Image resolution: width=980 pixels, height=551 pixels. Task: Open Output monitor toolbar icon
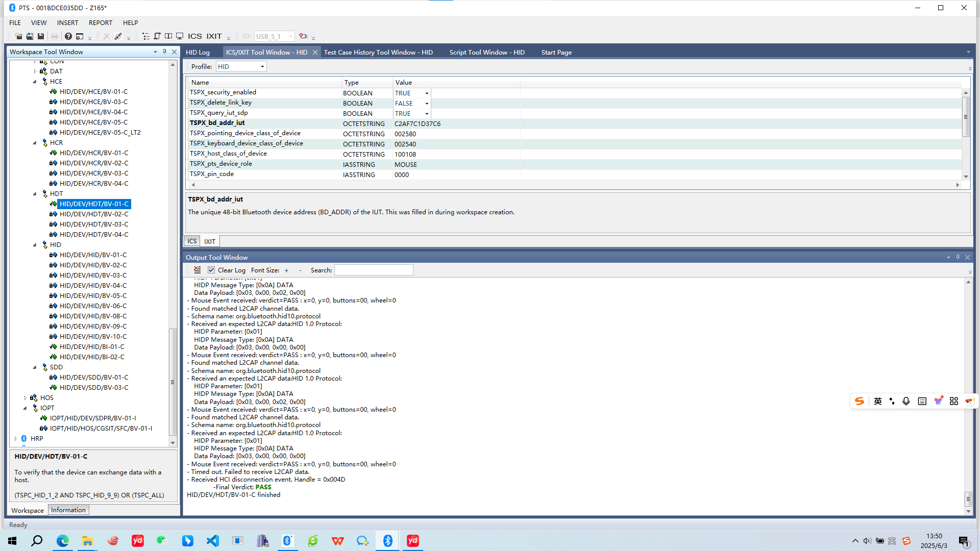pos(180,36)
